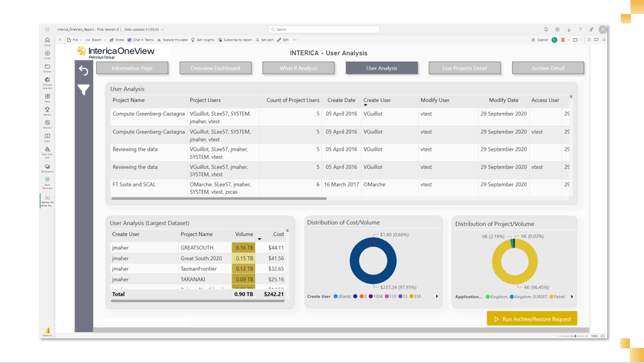The height and width of the screenshot is (363, 644).
Task: Expand Create User legend with right arrow
Action: (x=437, y=297)
